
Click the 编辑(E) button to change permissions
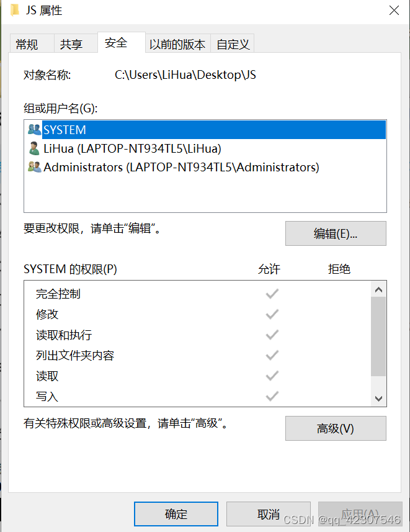336,233
